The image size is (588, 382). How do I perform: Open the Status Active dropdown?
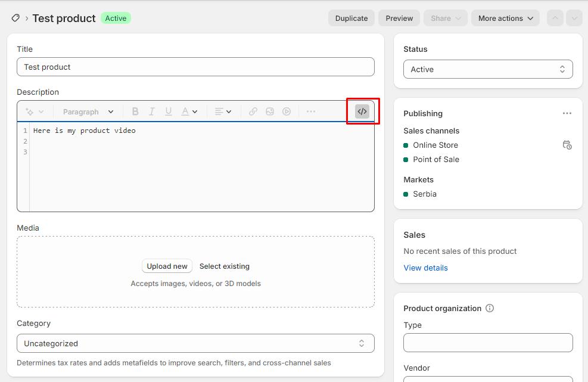pos(488,69)
